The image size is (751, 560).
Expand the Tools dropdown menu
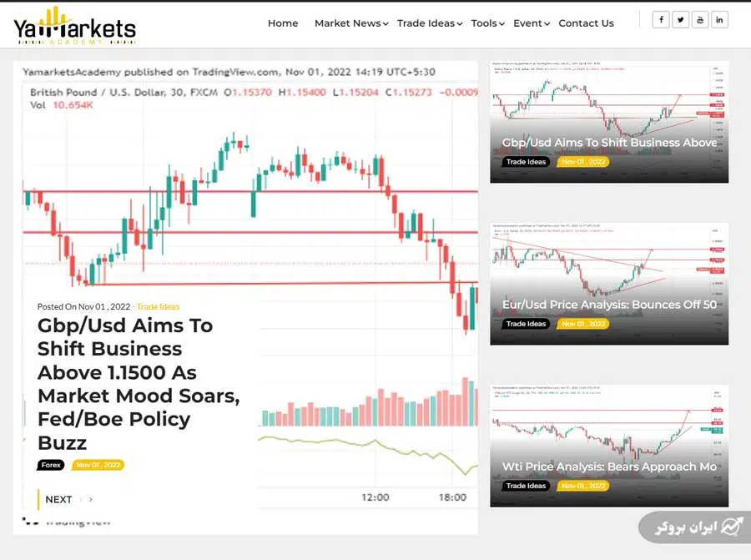(487, 23)
